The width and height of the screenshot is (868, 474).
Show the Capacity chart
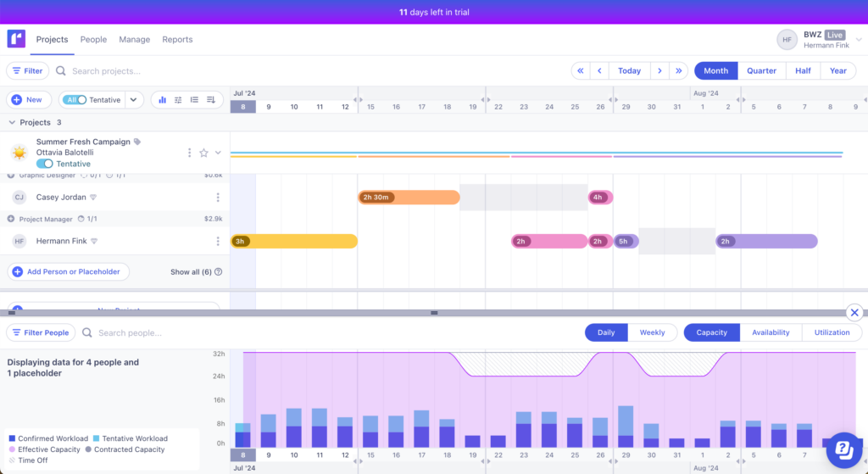[712, 332]
